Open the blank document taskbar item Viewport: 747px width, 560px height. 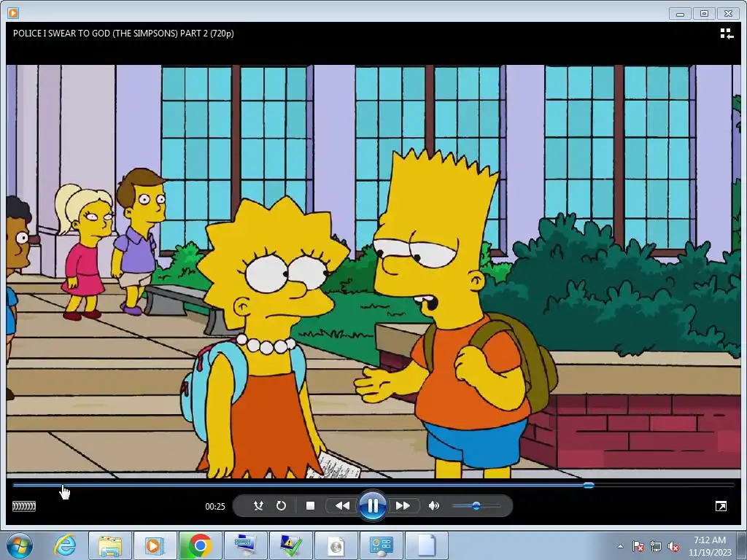[x=427, y=545]
